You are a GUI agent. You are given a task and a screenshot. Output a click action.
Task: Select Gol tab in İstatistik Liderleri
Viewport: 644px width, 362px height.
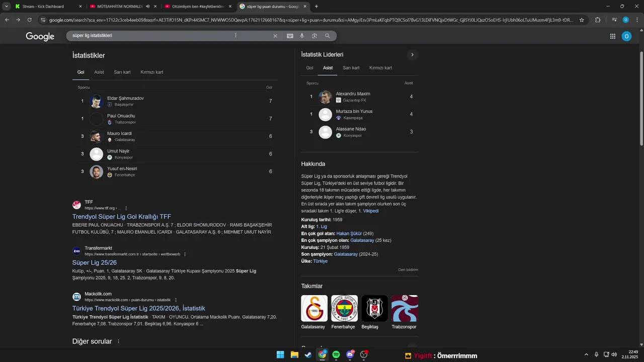point(309,68)
